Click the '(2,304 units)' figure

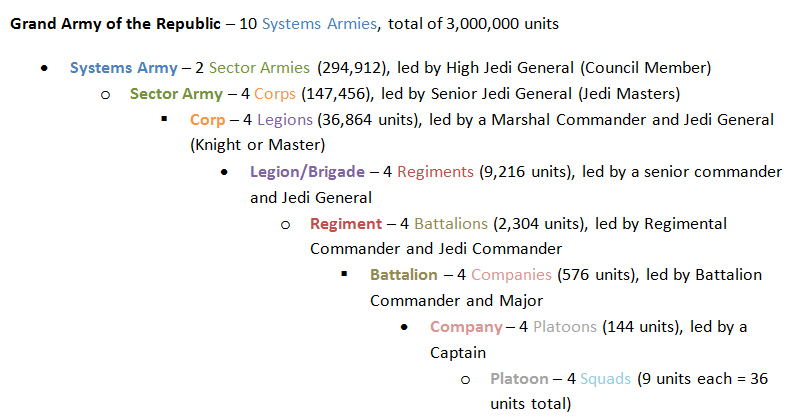[540, 224]
